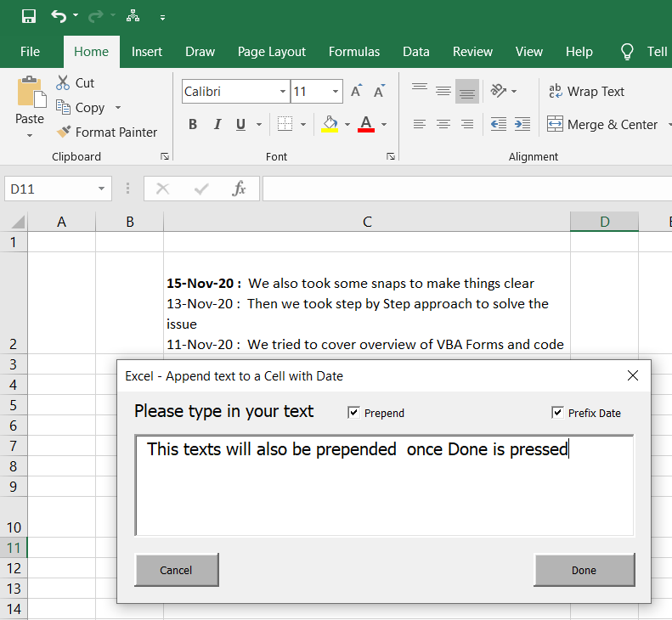Switch to the Draw tab

[200, 52]
